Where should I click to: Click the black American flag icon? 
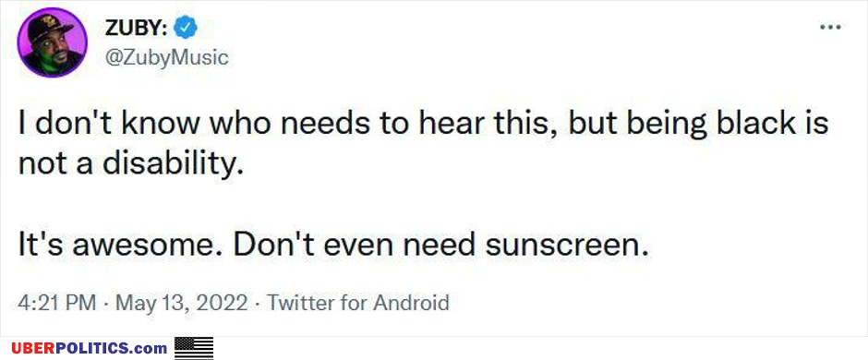(x=194, y=348)
